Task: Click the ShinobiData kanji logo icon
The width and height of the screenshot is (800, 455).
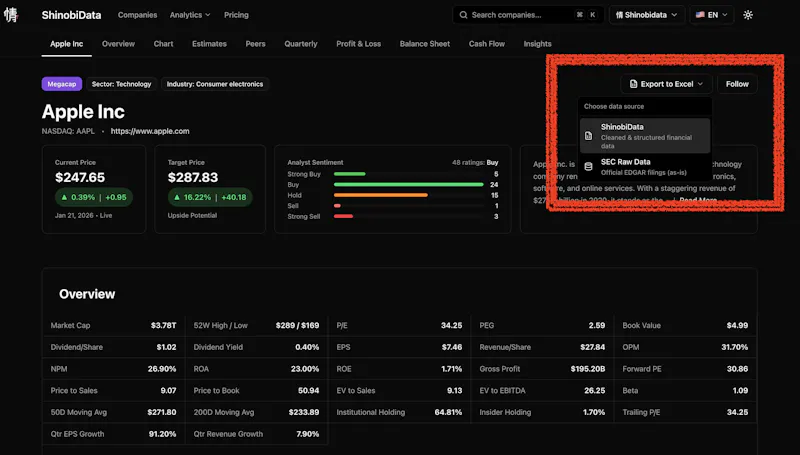Action: coord(11,15)
